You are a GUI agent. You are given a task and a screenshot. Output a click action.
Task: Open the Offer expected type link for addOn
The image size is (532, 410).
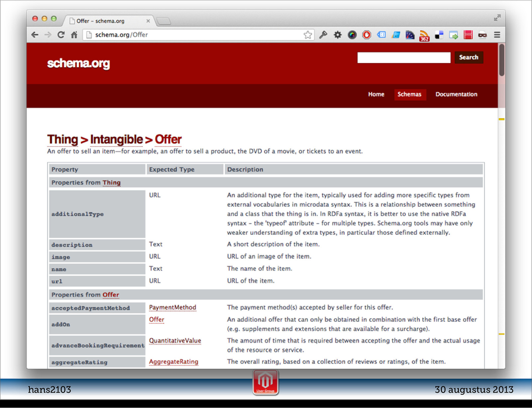click(157, 319)
